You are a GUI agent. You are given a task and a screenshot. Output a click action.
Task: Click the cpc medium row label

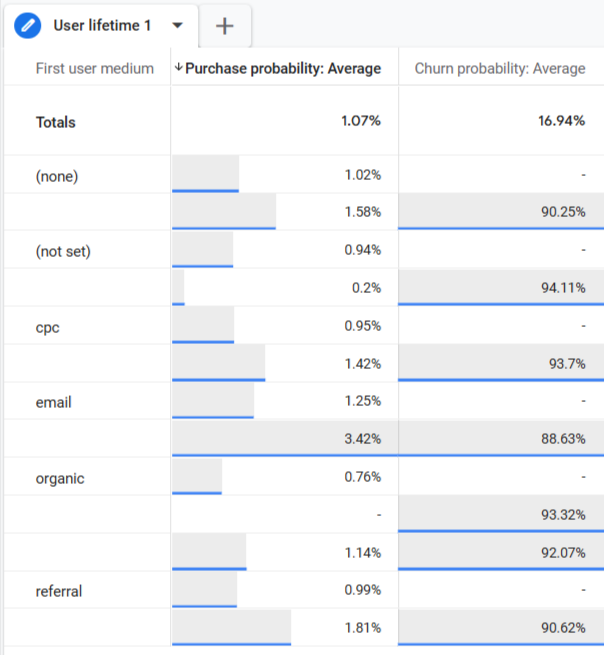[x=47, y=327]
